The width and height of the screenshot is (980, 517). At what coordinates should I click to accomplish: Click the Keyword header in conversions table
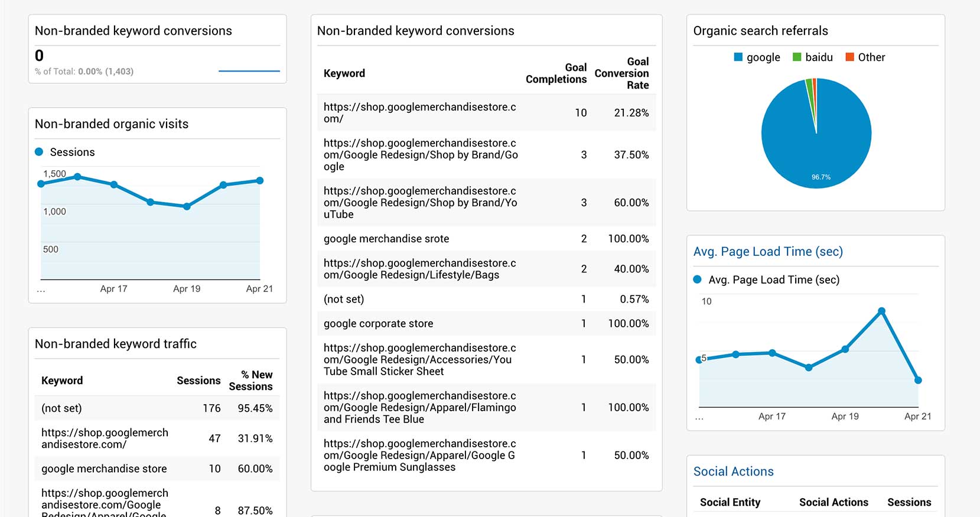[344, 73]
